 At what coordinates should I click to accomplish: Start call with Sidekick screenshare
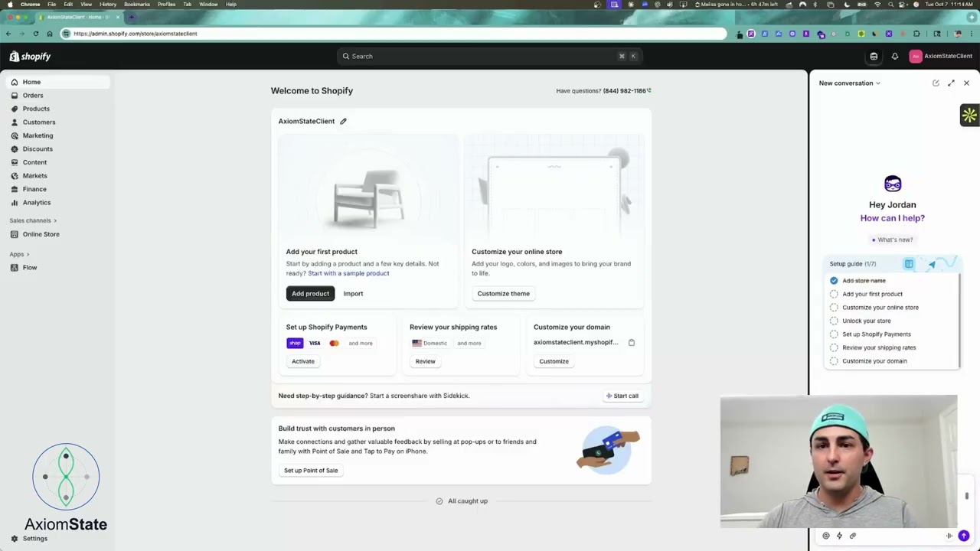coord(622,396)
